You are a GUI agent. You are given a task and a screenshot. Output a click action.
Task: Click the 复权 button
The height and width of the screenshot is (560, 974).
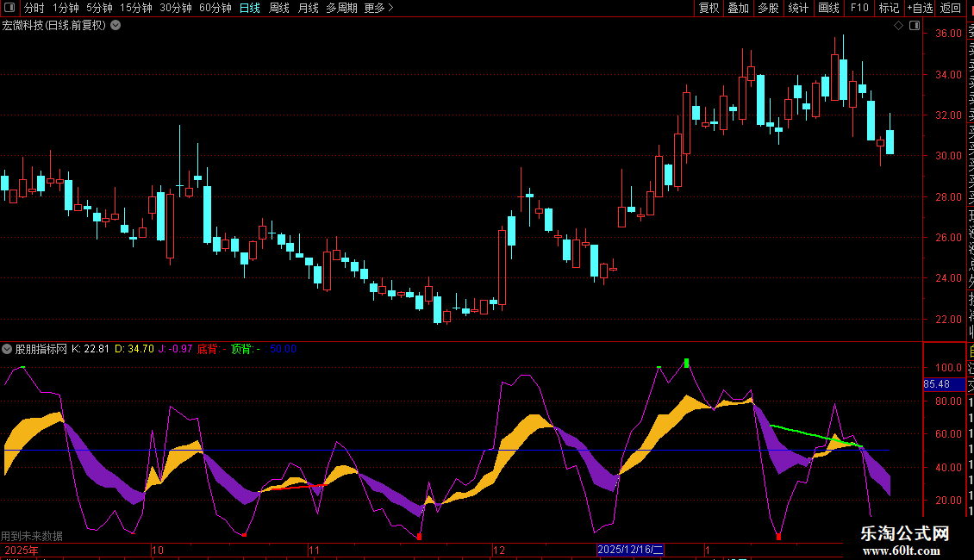pos(709,8)
